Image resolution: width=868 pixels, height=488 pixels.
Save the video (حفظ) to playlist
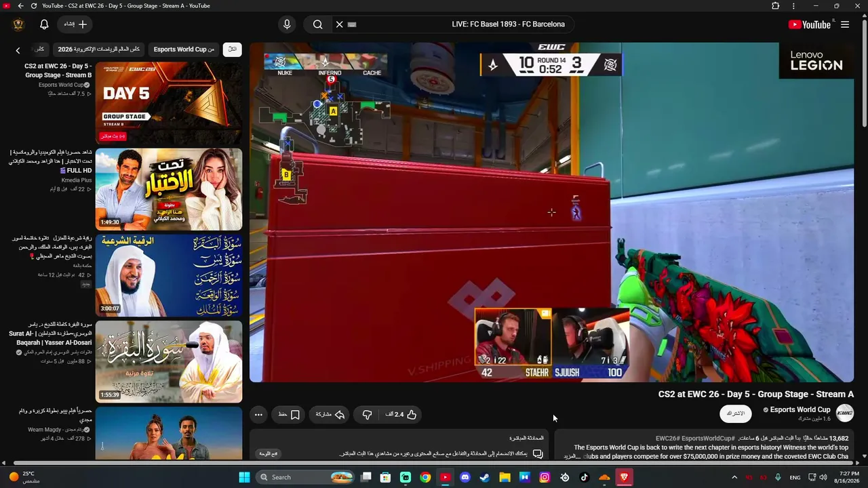click(289, 415)
